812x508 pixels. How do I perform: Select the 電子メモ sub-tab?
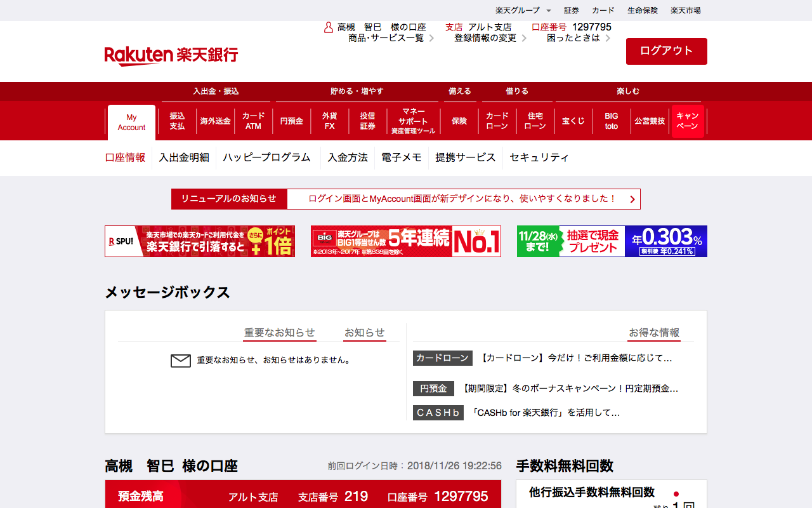pyautogui.click(x=402, y=157)
